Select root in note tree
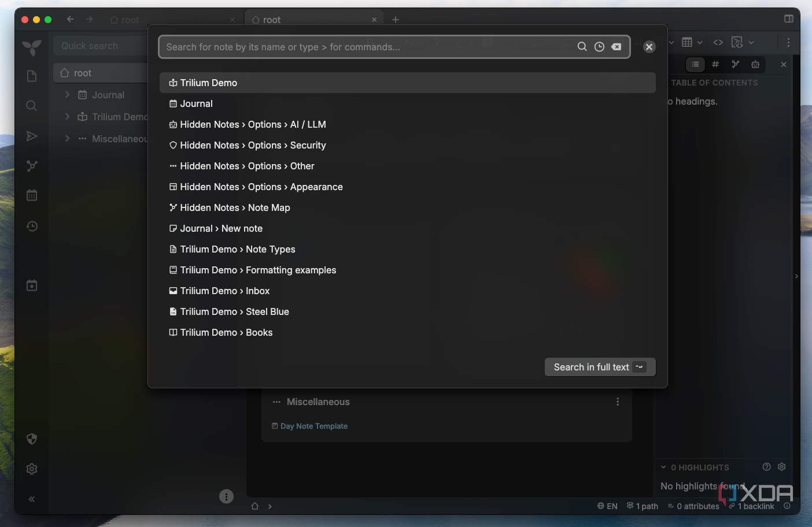This screenshot has height=527, width=812. (101, 73)
